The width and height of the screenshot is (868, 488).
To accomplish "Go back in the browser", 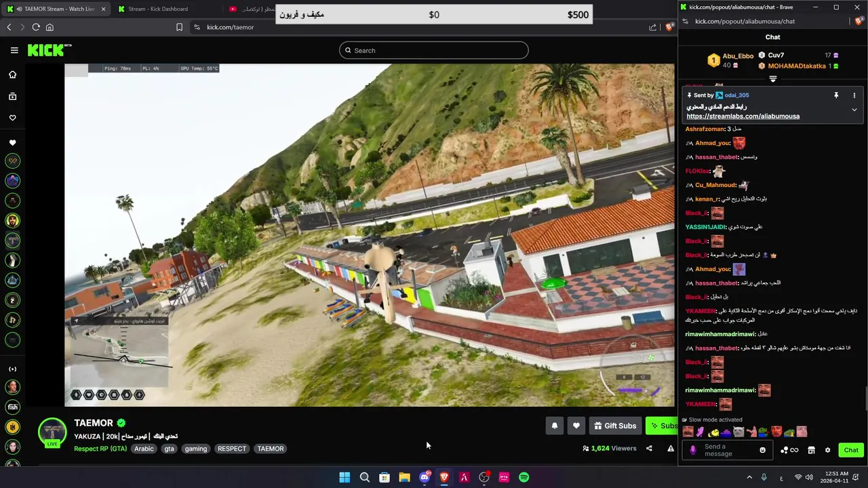I will (x=9, y=27).
